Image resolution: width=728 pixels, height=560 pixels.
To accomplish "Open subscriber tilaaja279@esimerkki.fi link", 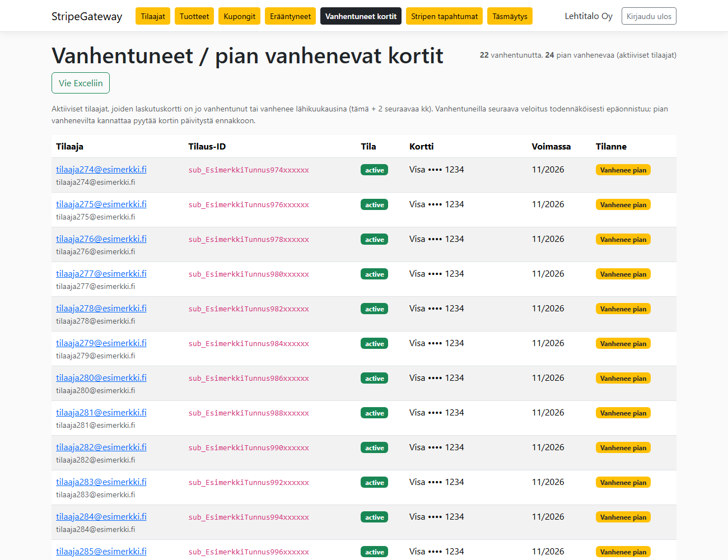I will 101,343.
